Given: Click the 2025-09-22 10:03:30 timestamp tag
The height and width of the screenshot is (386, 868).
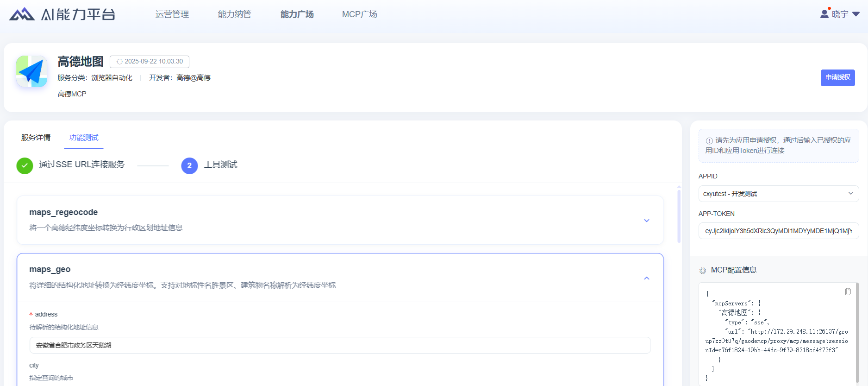Looking at the screenshot, I should pos(150,62).
